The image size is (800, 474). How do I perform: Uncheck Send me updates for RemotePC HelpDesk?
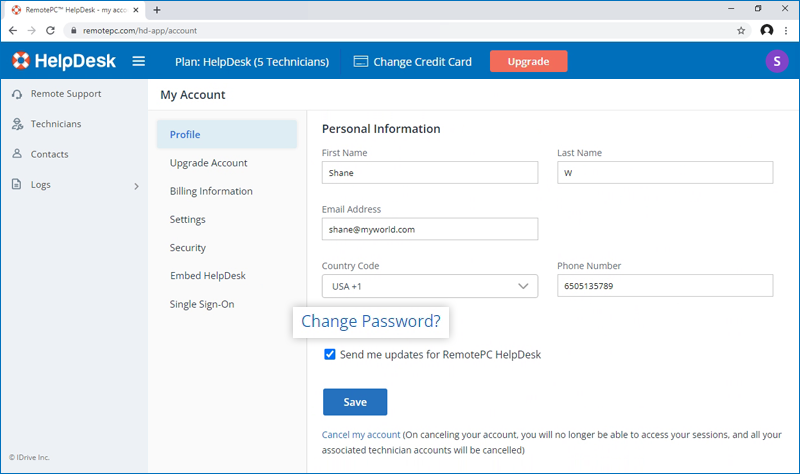[x=330, y=354]
